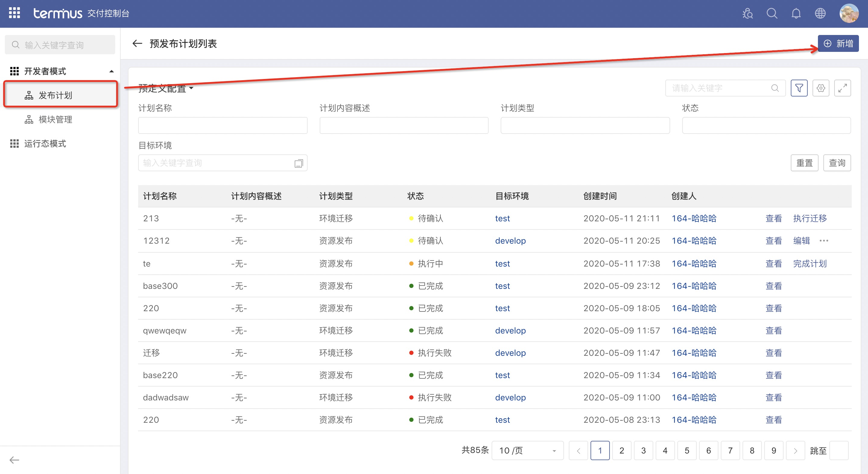Click the 目标环境 keyword input
This screenshot has width=868, height=474.
(x=223, y=163)
